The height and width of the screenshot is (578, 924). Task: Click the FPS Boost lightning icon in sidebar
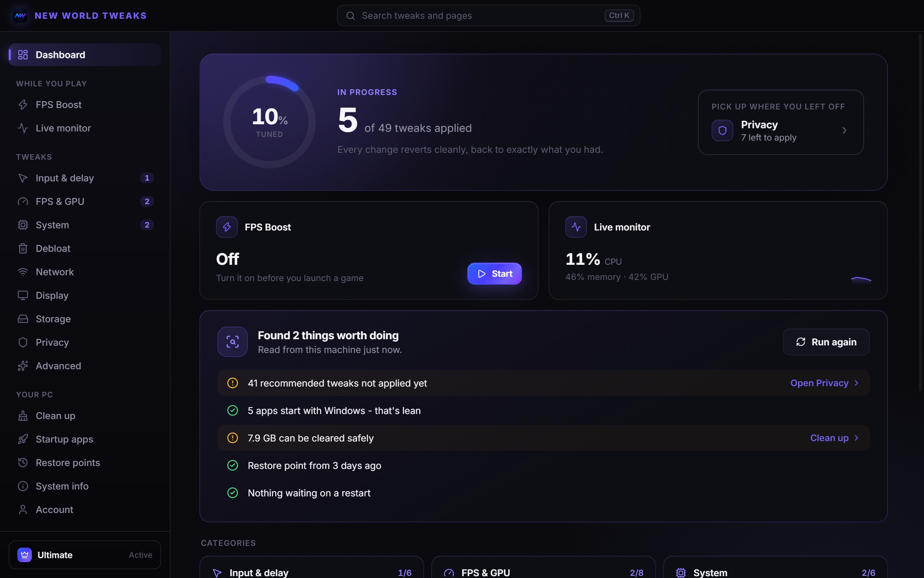pyautogui.click(x=23, y=105)
